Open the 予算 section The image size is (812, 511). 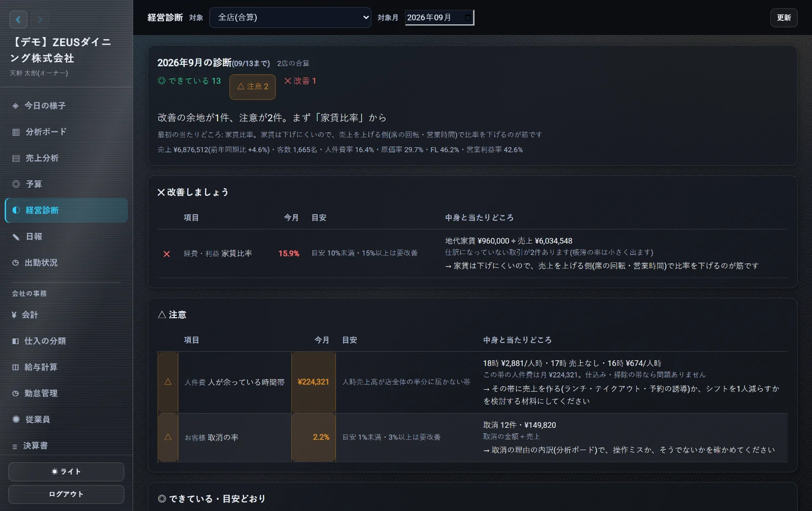pos(66,184)
